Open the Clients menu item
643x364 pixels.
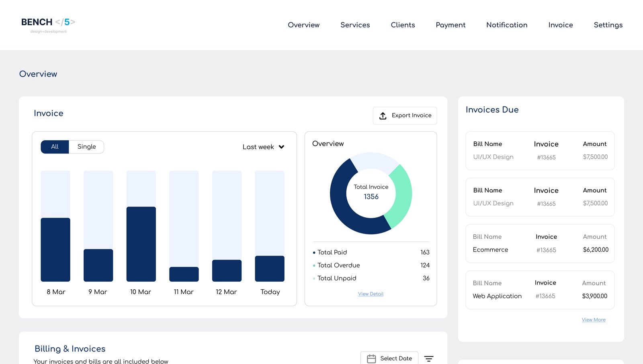click(x=403, y=25)
